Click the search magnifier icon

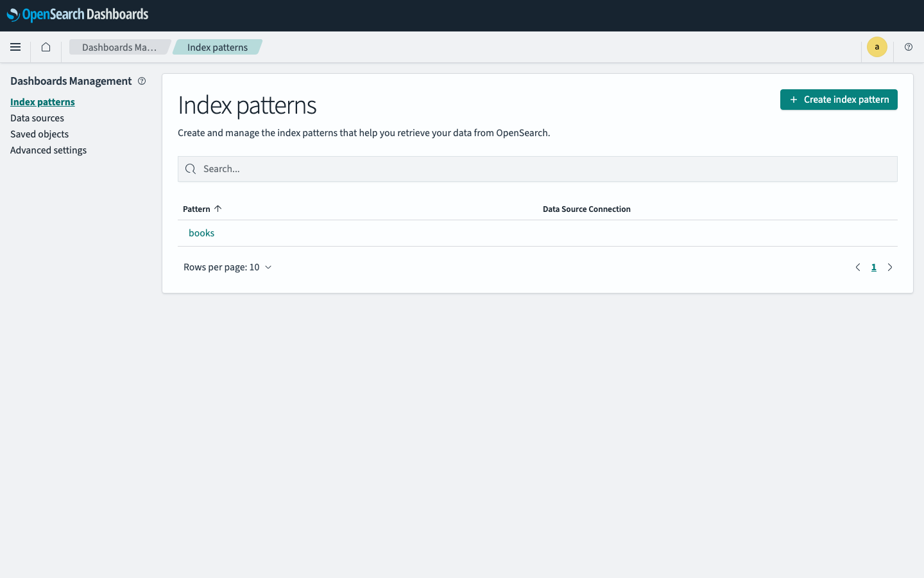[x=190, y=169]
